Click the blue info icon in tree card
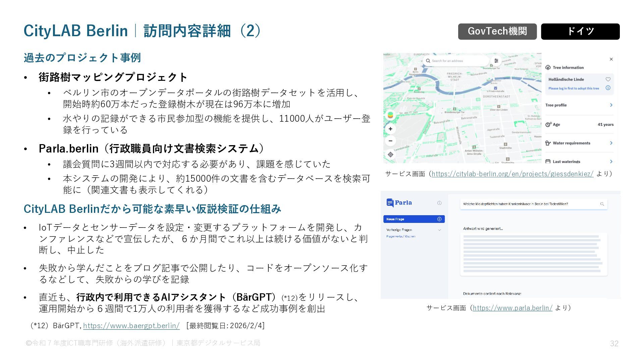This screenshot has height=362, width=644. pyautogui.click(x=608, y=88)
